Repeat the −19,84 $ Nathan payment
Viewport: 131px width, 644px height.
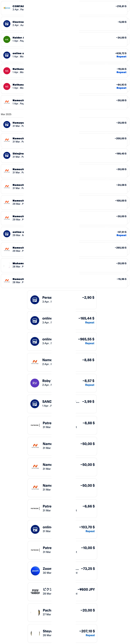[x=121, y=72]
